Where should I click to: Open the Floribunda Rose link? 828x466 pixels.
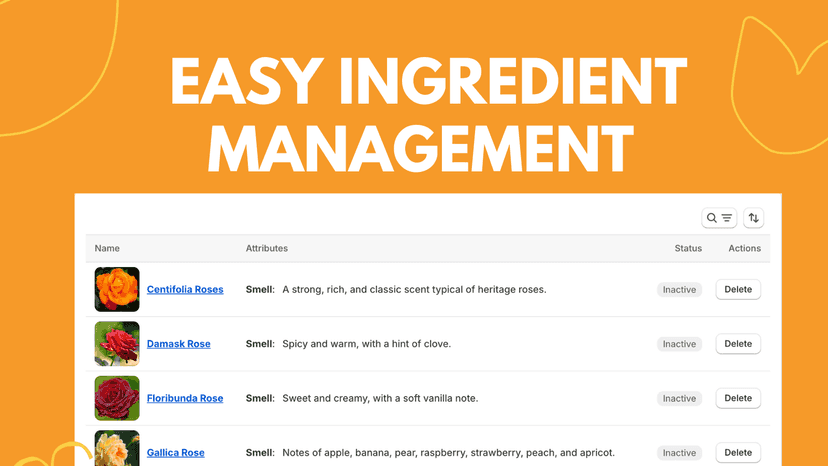[x=185, y=398]
